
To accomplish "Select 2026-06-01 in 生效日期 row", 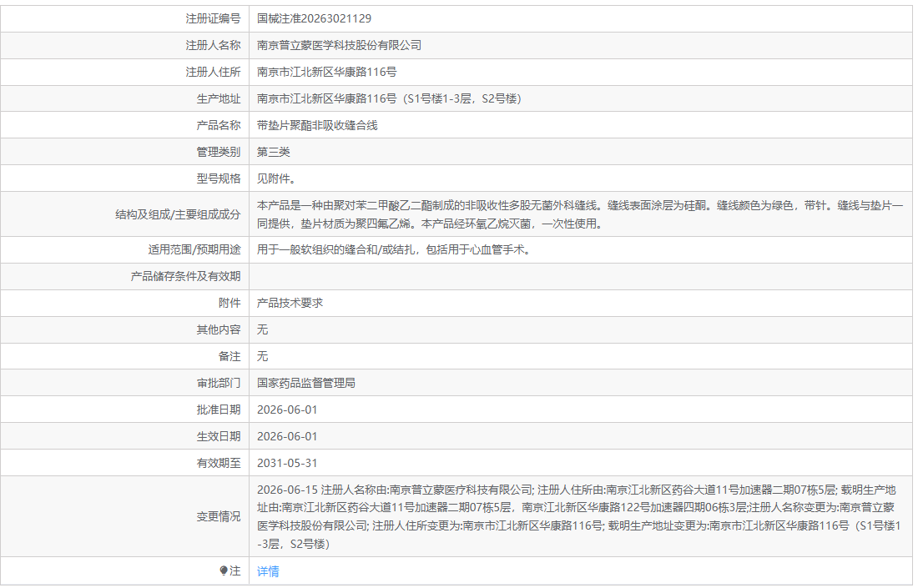I will click(x=287, y=436).
